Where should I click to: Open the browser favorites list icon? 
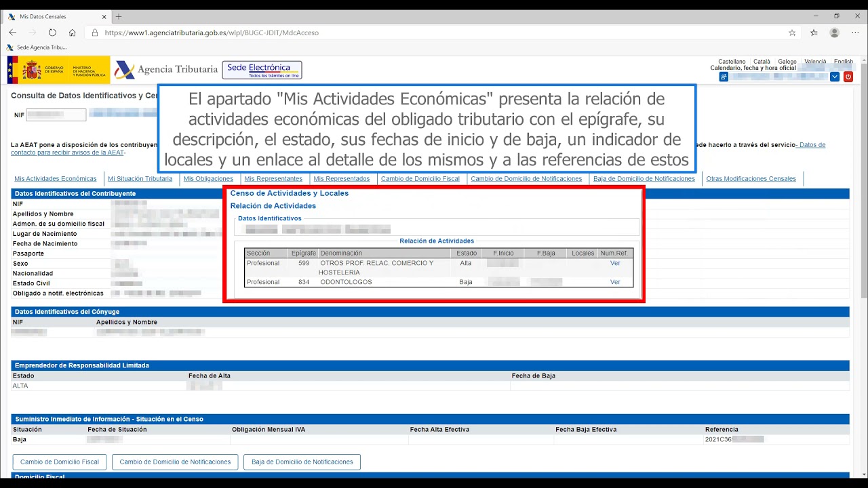point(814,33)
